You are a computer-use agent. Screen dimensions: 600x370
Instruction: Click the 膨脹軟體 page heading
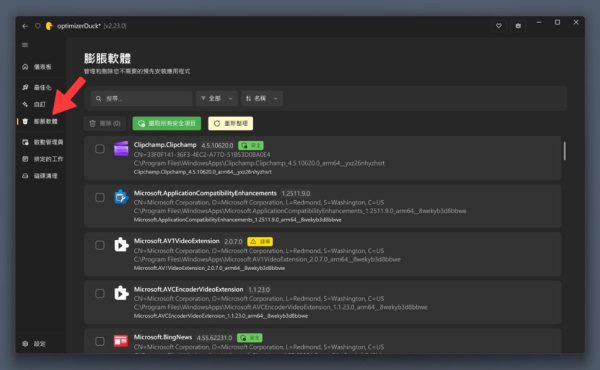coord(108,59)
